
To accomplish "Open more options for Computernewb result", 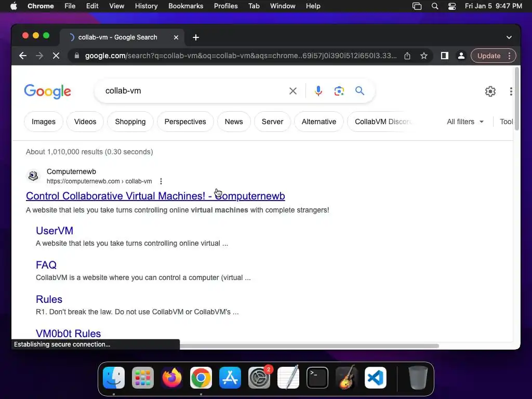I will pyautogui.click(x=161, y=181).
